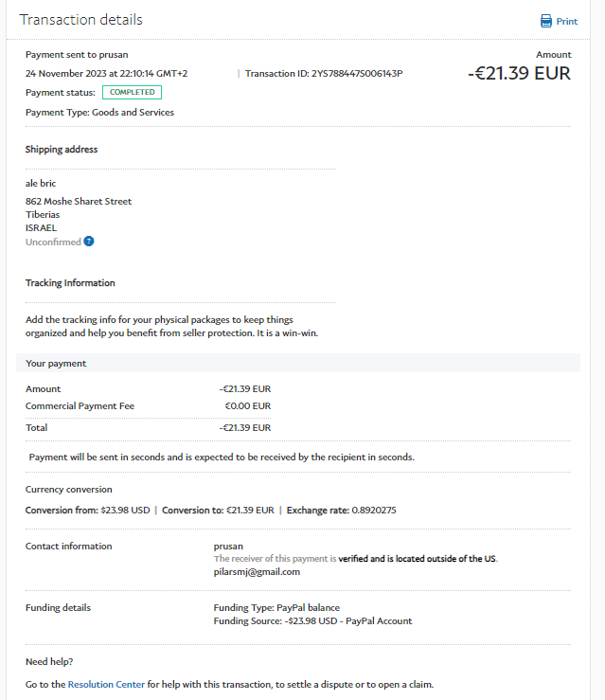
Task: Click the pilarsmj@gmail.com email address
Action: click(257, 572)
